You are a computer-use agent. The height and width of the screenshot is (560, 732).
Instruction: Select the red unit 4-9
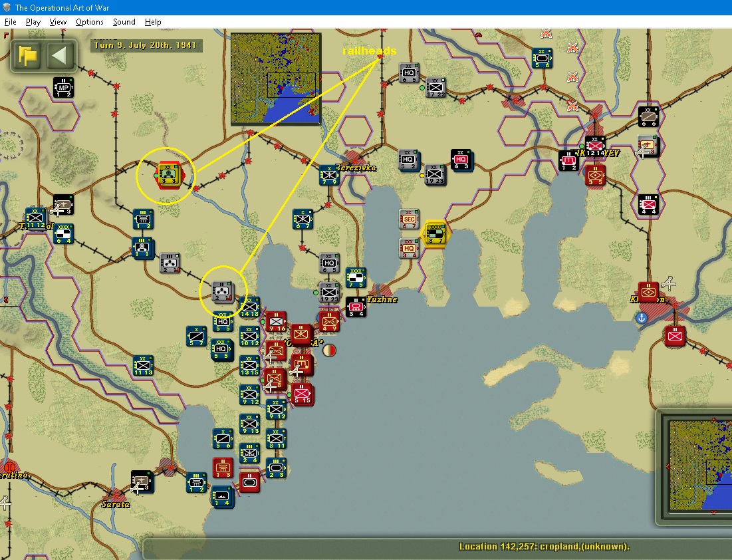pyautogui.click(x=329, y=321)
